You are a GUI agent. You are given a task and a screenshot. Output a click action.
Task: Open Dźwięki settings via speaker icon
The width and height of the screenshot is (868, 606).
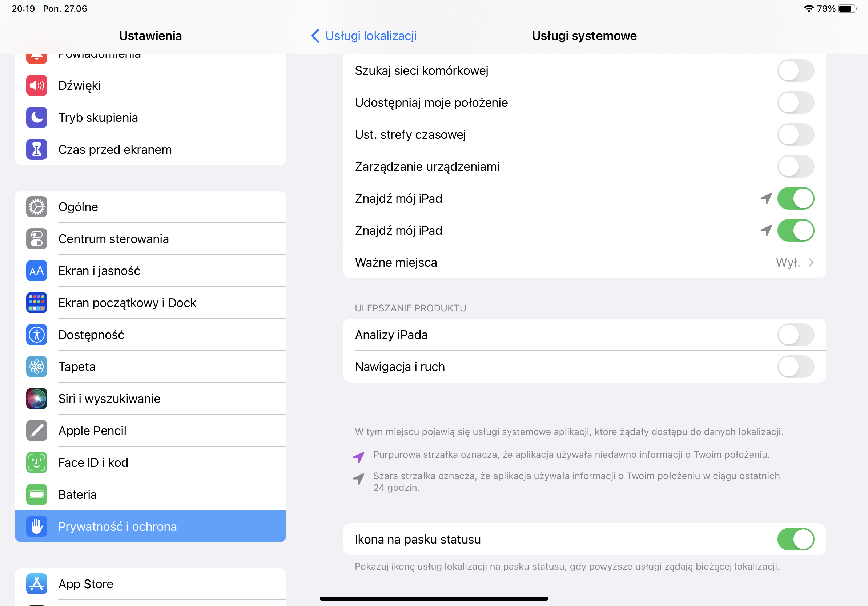coord(37,85)
